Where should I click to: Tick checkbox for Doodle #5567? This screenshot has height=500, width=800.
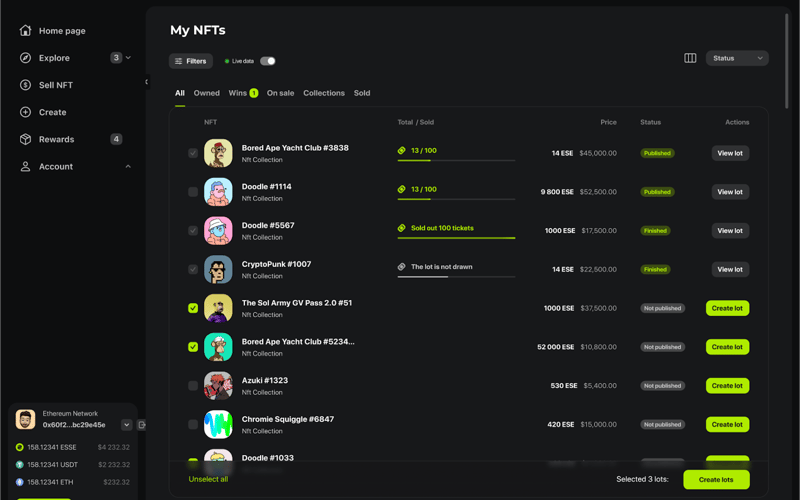193,231
